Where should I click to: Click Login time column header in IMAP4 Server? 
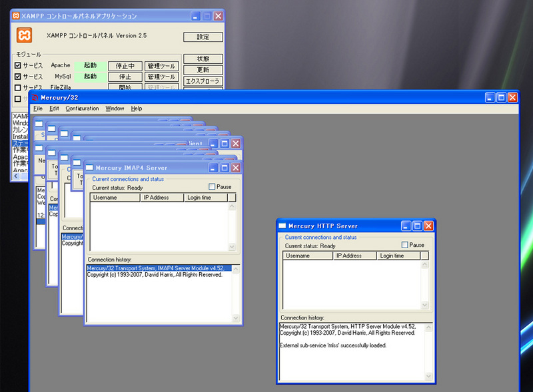[x=206, y=198]
